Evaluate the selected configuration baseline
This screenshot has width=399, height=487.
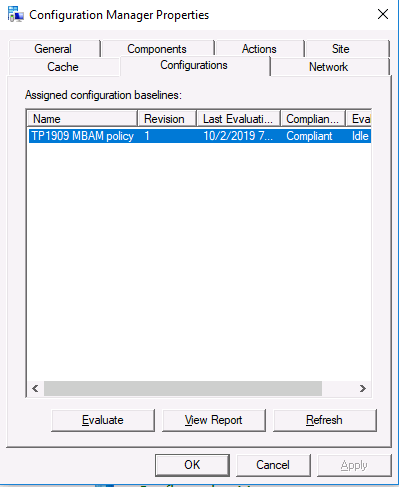click(103, 420)
